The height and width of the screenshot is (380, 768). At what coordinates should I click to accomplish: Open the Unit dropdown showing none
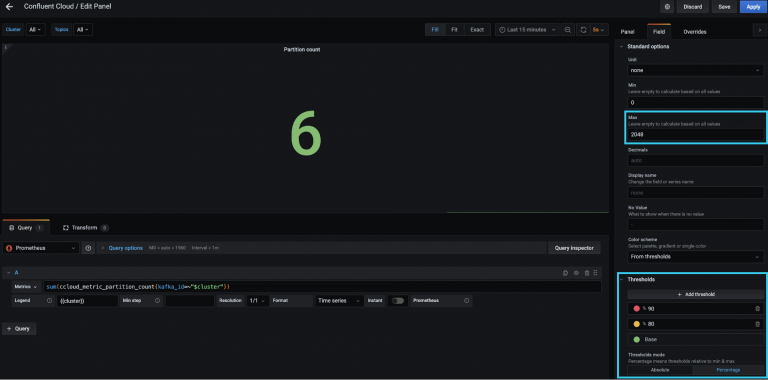click(696, 71)
